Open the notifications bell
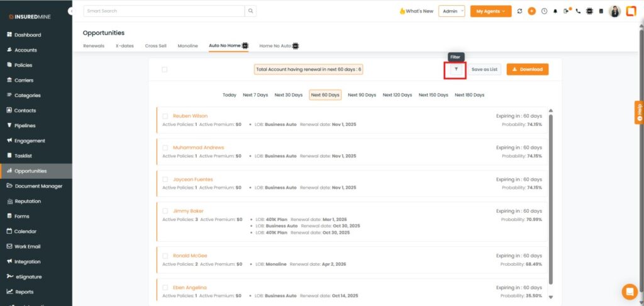This screenshot has width=644, height=306. 555,11
